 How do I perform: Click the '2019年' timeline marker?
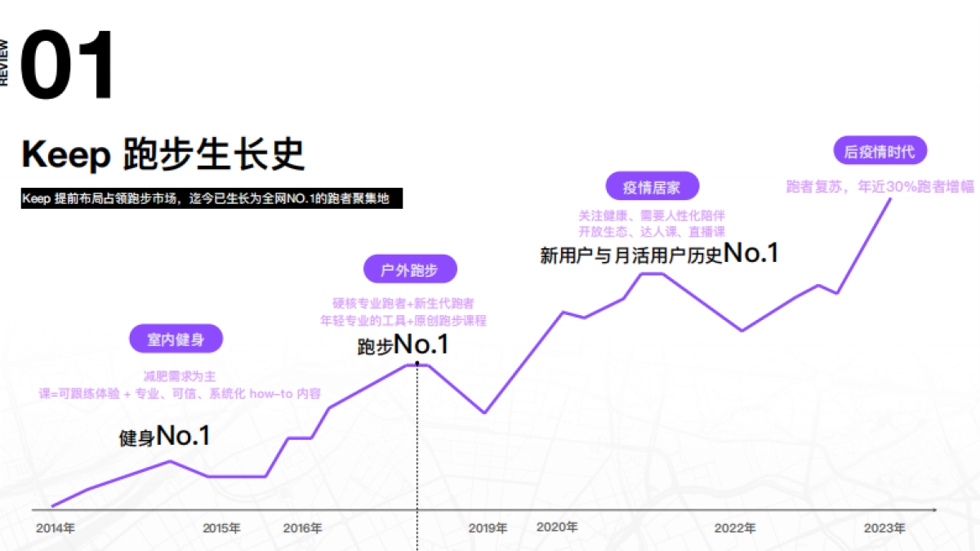488,528
